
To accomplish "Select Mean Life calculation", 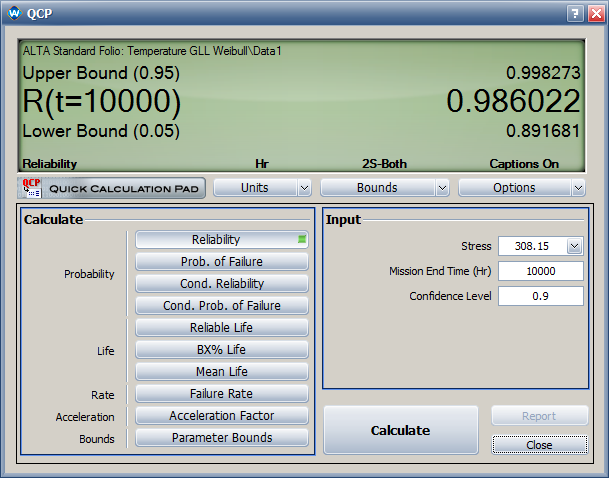I will [x=222, y=372].
